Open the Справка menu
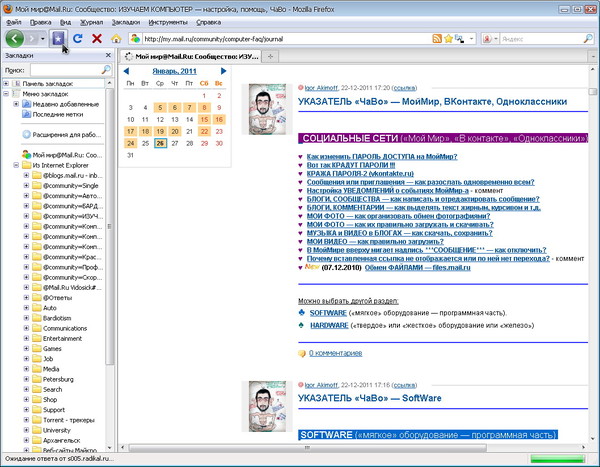 pos(209,22)
